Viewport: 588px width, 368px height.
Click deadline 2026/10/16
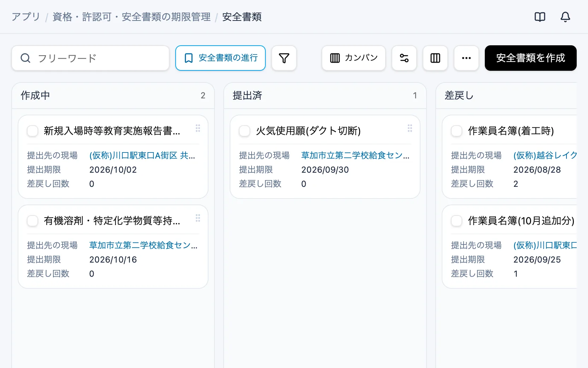(113, 260)
